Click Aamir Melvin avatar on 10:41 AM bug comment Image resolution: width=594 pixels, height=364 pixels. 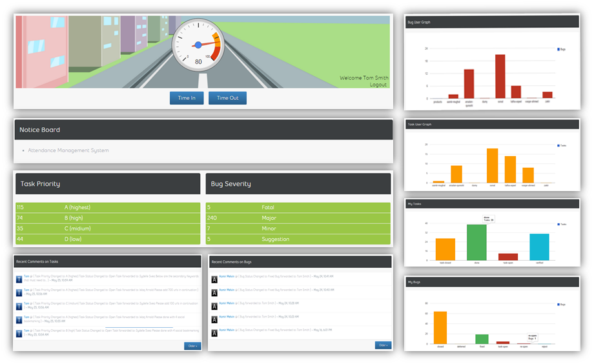point(214,279)
